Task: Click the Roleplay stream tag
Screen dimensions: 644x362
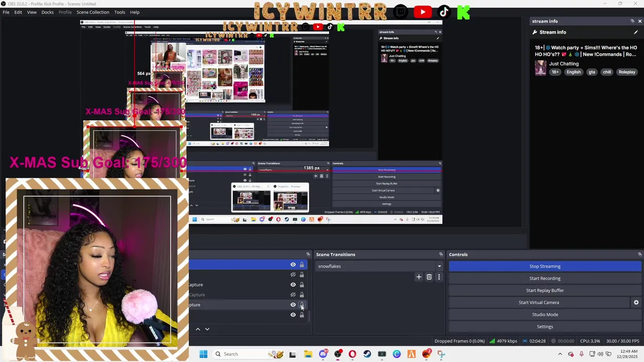Action: tap(627, 72)
